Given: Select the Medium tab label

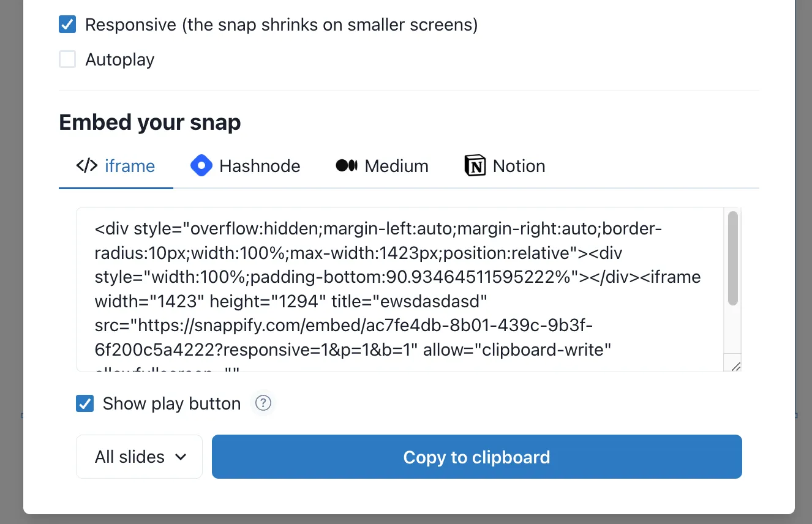Looking at the screenshot, I should pyautogui.click(x=397, y=166).
